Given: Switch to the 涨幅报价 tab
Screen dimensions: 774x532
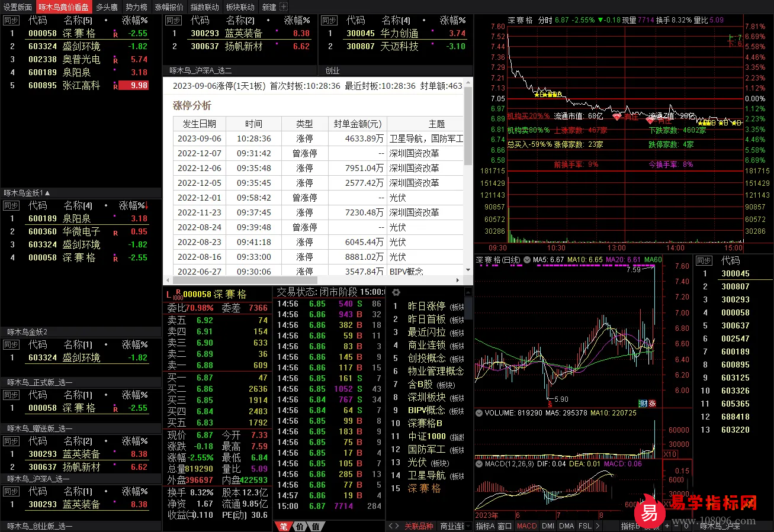Looking at the screenshot, I should coord(169,7).
